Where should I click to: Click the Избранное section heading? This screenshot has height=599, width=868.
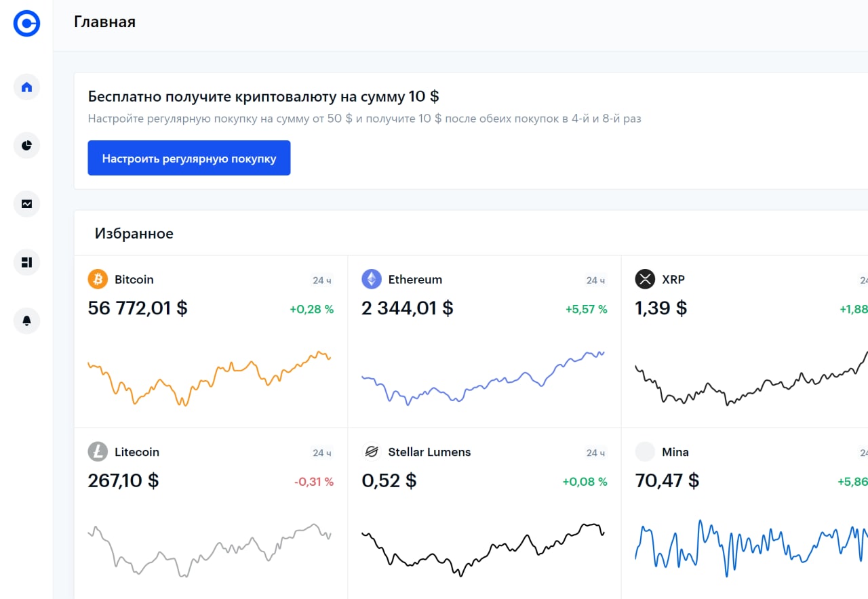(134, 234)
